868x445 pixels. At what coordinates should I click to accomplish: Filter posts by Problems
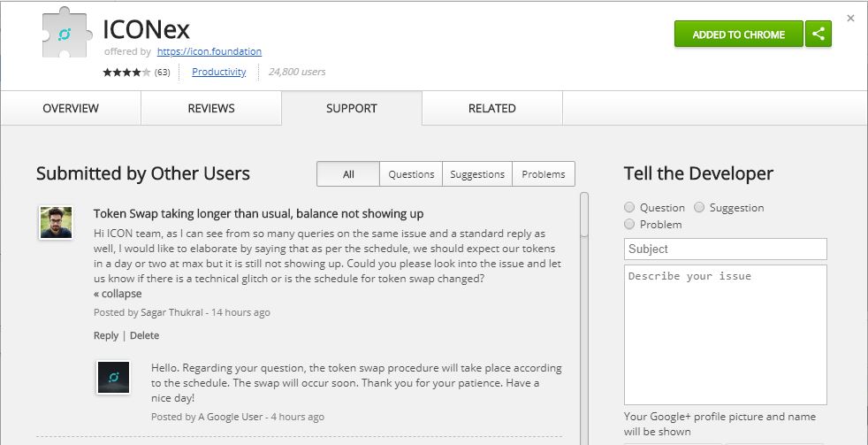click(x=544, y=174)
